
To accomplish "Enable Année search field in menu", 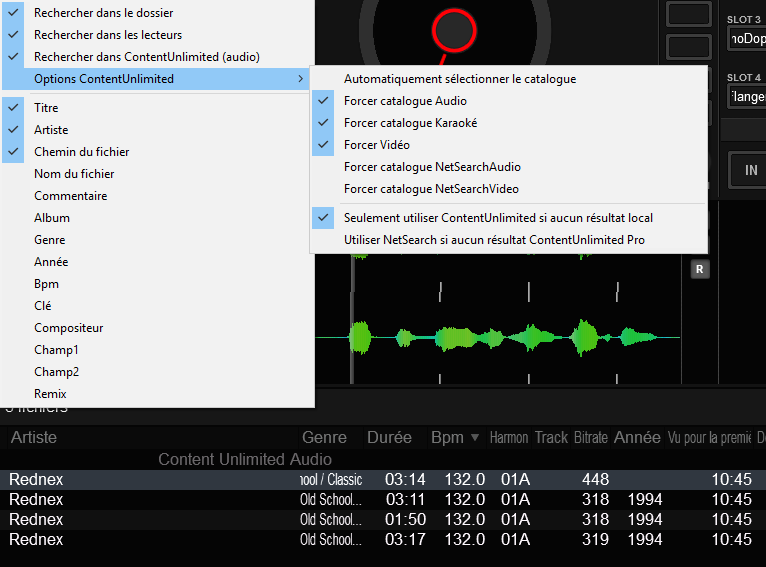I will [157, 261].
